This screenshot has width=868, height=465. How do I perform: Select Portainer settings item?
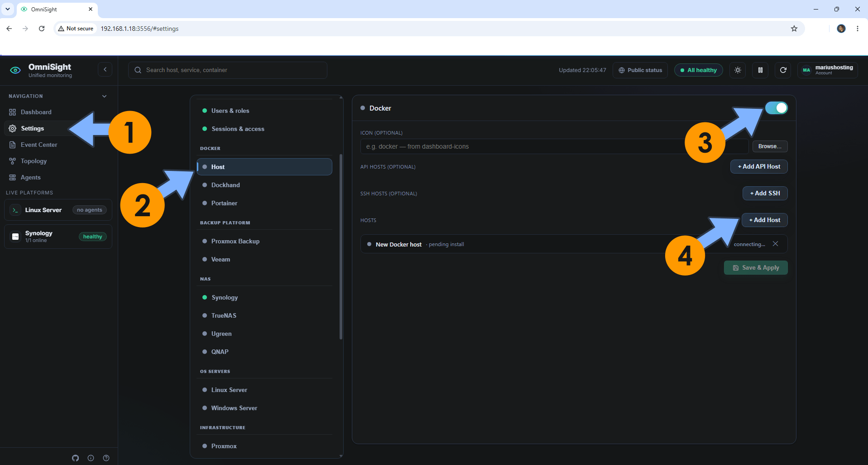tap(264, 203)
